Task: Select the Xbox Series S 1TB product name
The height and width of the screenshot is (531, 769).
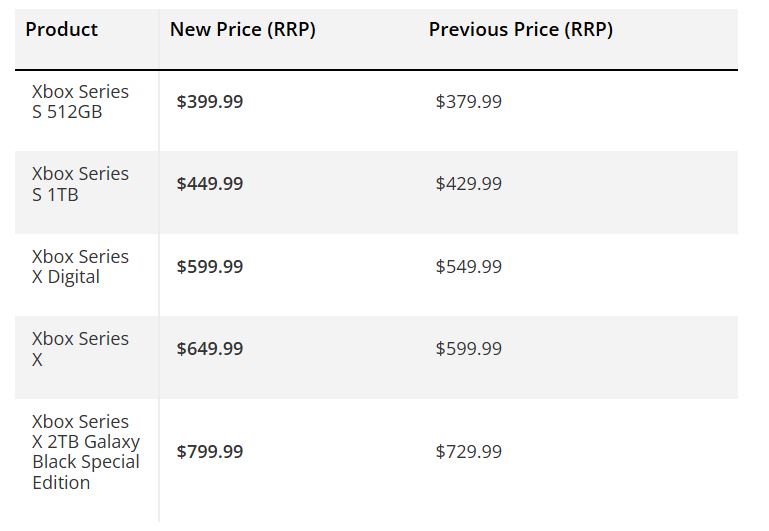Action: [80, 184]
